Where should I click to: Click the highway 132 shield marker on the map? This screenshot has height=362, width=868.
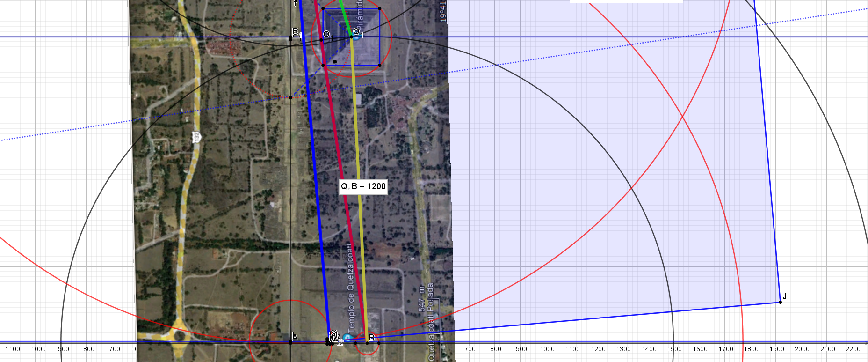(x=196, y=137)
